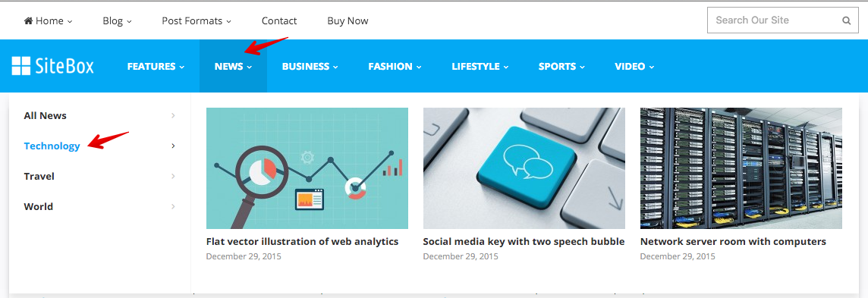Open the SPORTS menu
The image size is (868, 298).
pos(561,66)
